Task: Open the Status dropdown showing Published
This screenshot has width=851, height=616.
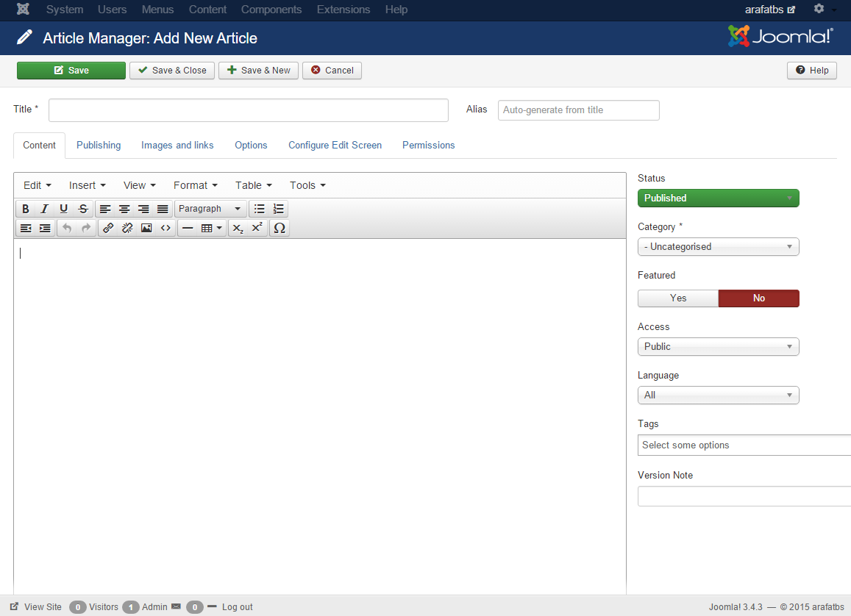Action: tap(718, 198)
